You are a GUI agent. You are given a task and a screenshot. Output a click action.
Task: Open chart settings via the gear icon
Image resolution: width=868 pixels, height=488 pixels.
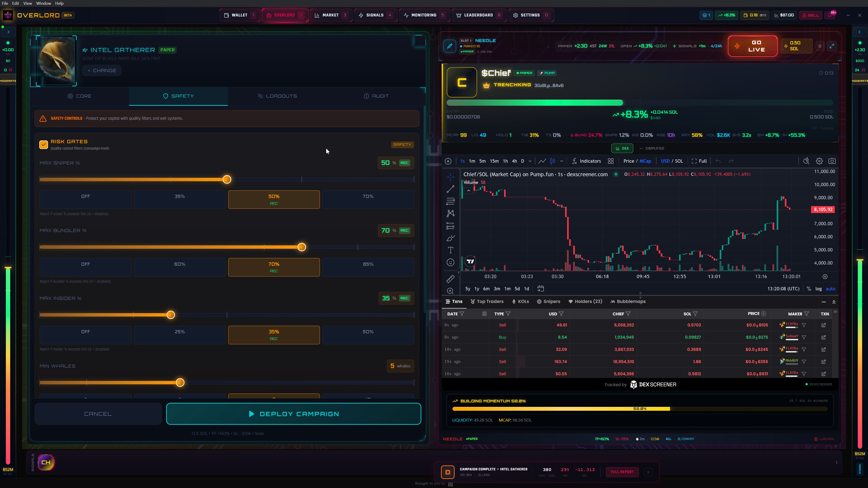coord(819,161)
